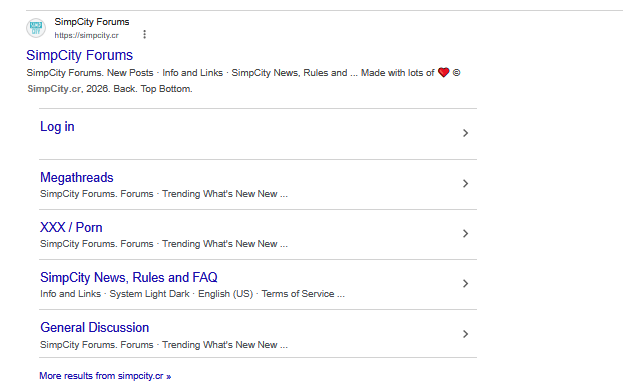Screen dimensions: 623x391
Task: Expand the chevron on General Discussion row
Action: [466, 334]
